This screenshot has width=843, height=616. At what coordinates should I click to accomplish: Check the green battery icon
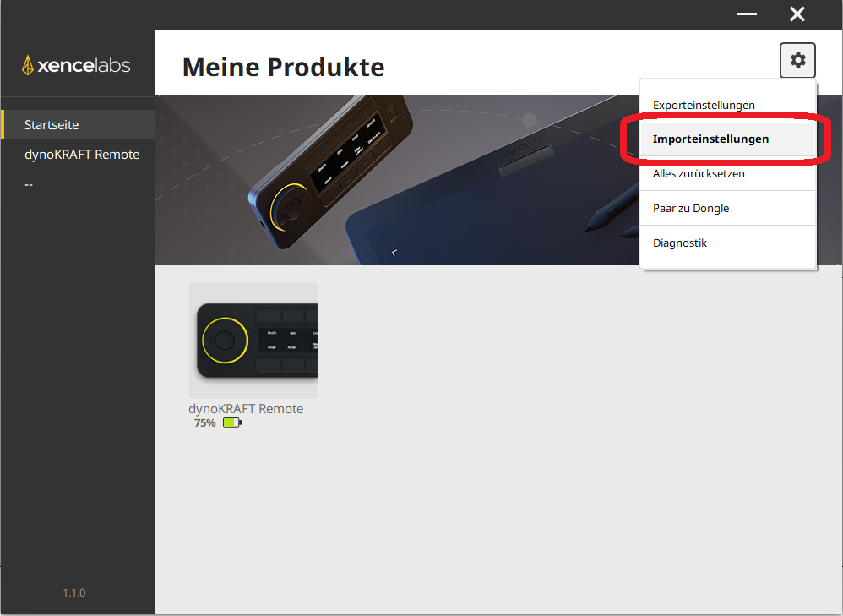232,422
